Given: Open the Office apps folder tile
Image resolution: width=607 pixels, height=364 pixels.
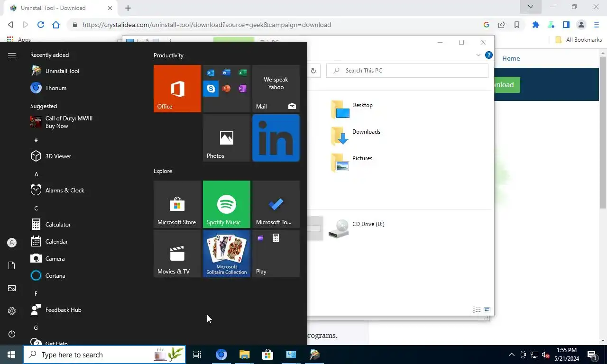Looking at the screenshot, I should click(227, 89).
